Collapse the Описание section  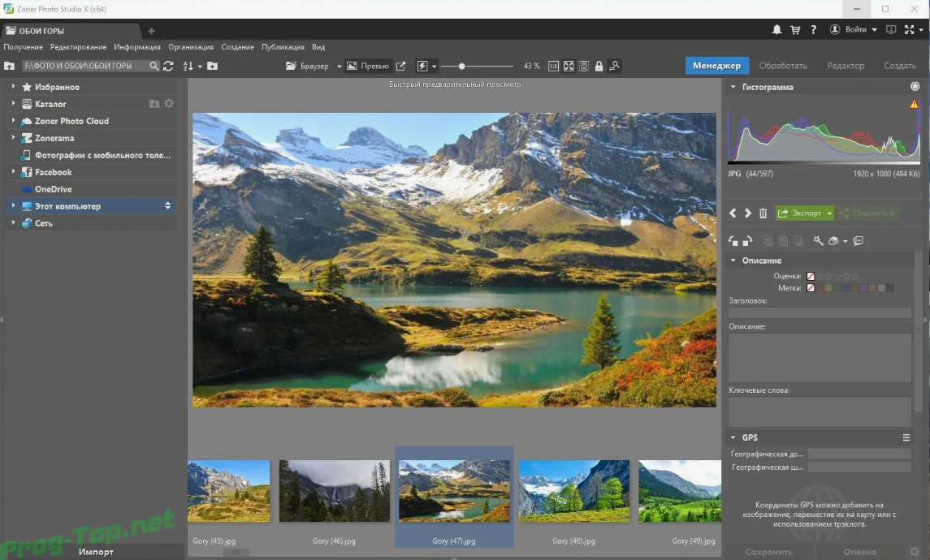click(x=733, y=261)
